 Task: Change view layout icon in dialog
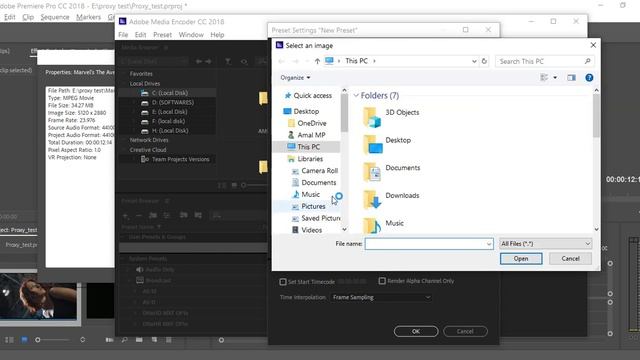tap(544, 77)
